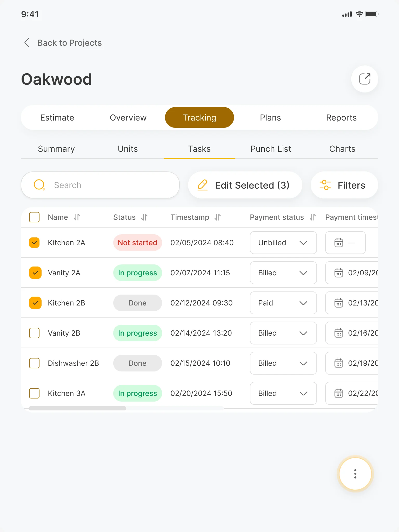Uncheck the Kitchen 2A checkbox
This screenshot has height=532, width=399.
tap(34, 243)
